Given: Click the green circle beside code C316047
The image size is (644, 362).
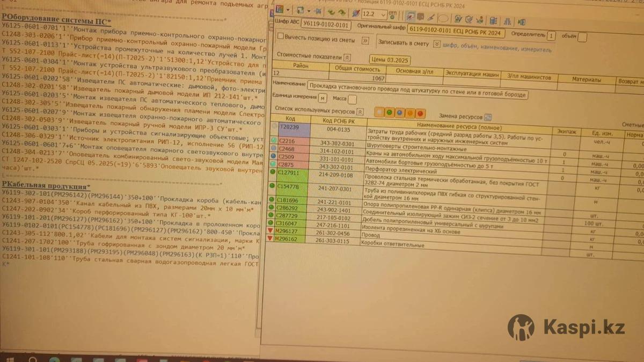Looking at the screenshot, I should (x=270, y=223).
